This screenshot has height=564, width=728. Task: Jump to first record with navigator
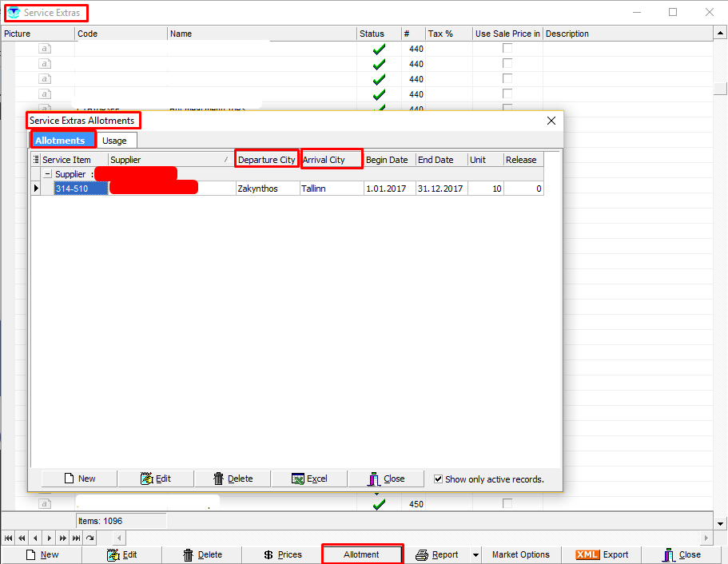click(9, 538)
